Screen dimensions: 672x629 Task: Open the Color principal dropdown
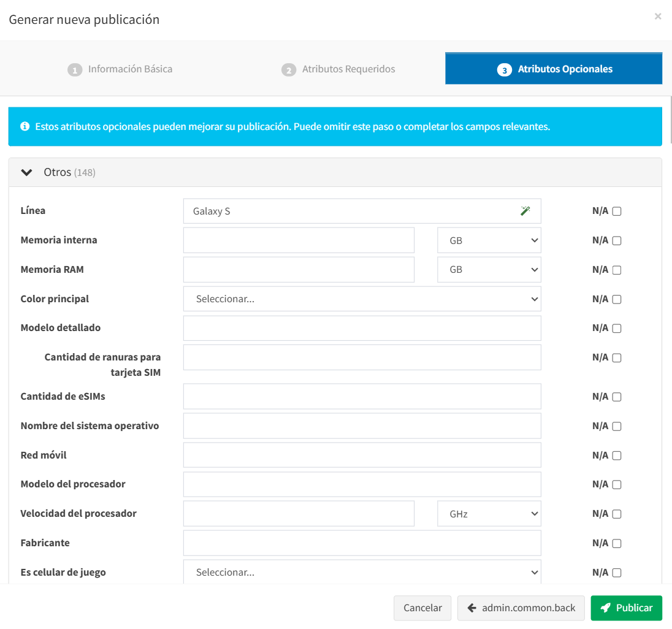(x=362, y=299)
